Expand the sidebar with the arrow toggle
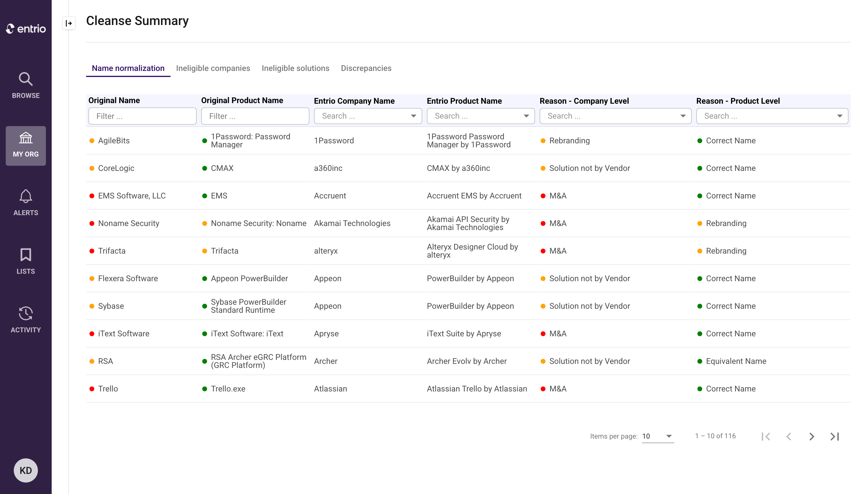 point(69,23)
